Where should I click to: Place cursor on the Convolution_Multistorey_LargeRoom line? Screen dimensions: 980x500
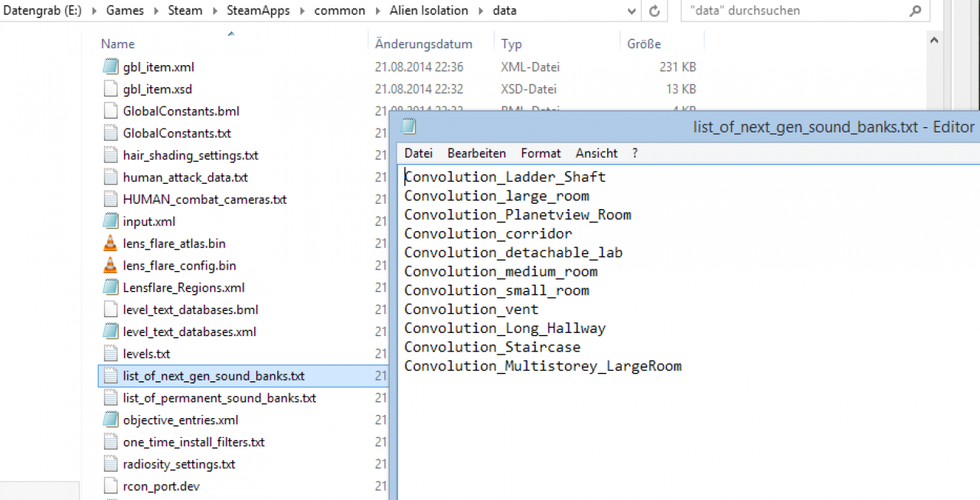click(543, 366)
